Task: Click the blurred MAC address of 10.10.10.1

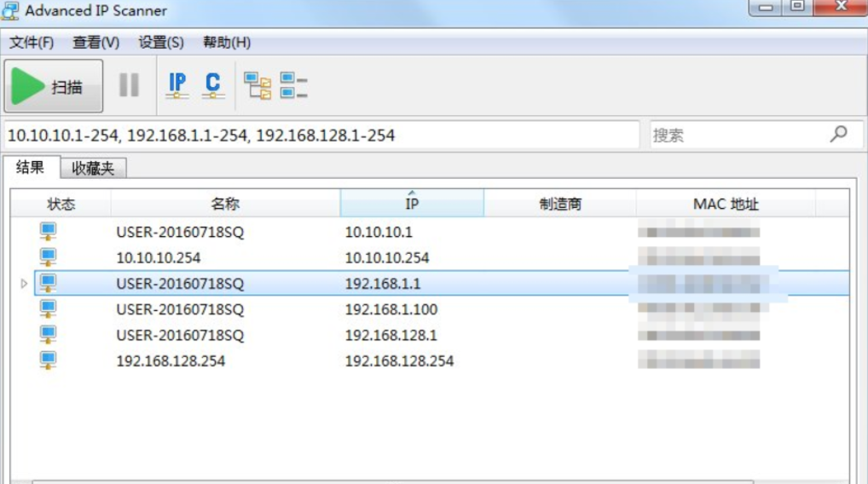Action: (698, 229)
